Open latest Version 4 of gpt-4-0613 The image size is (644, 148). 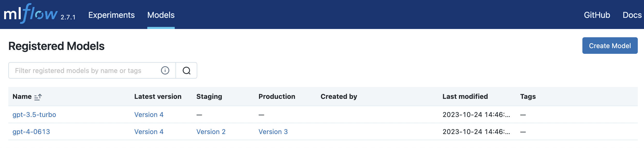[149, 132]
